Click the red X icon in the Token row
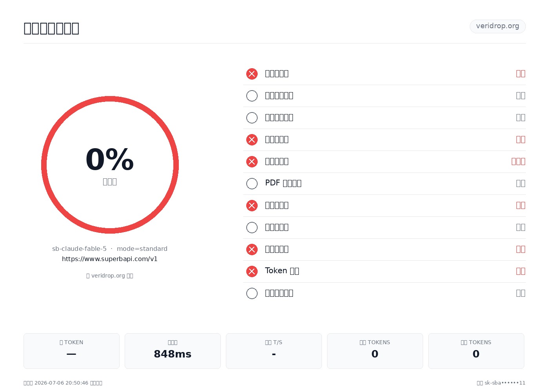 point(252,271)
